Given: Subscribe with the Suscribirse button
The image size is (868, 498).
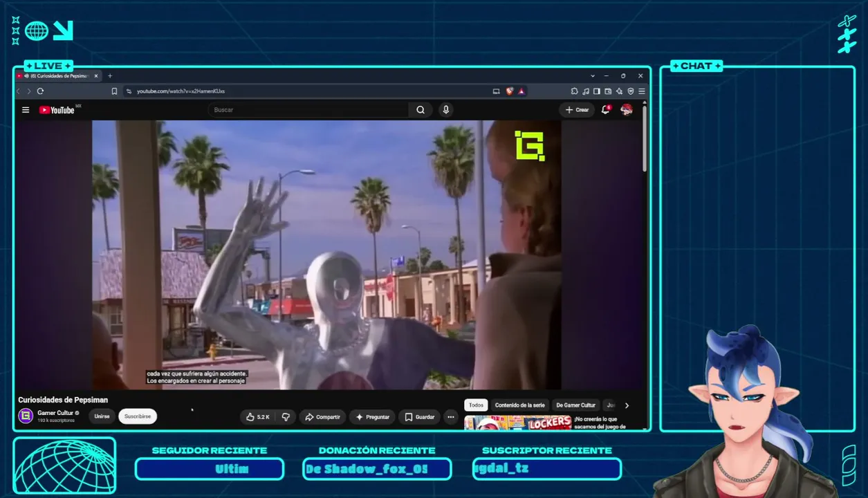Looking at the screenshot, I should [138, 416].
